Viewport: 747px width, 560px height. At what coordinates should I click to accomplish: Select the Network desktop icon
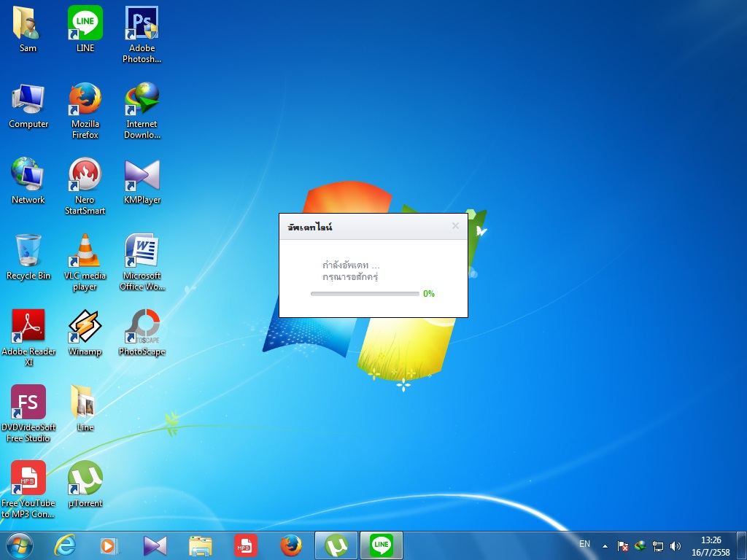(x=28, y=181)
